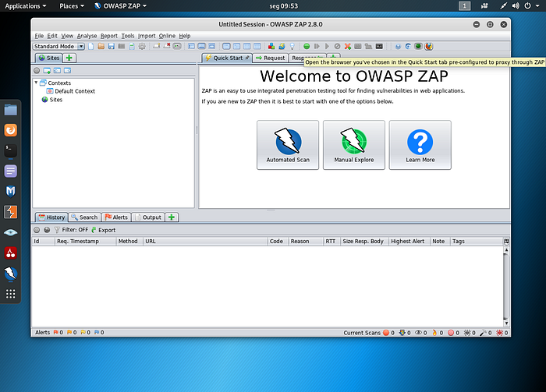
Task: Sort History by the URL column header
Action: [x=205, y=241]
